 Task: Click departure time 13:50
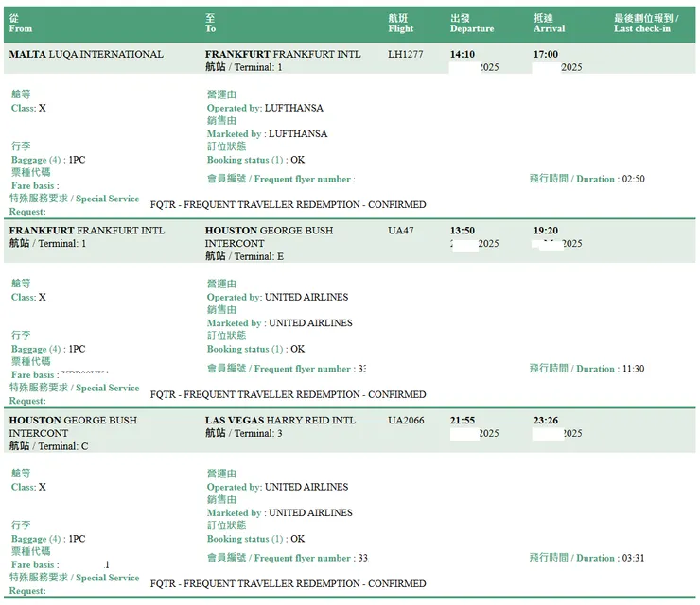tap(462, 231)
